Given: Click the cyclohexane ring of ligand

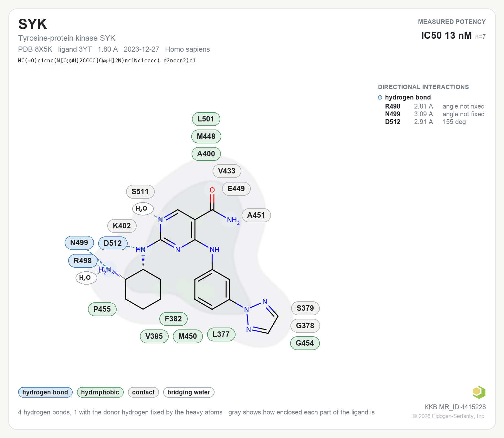Looking at the screenshot, I should (143, 289).
